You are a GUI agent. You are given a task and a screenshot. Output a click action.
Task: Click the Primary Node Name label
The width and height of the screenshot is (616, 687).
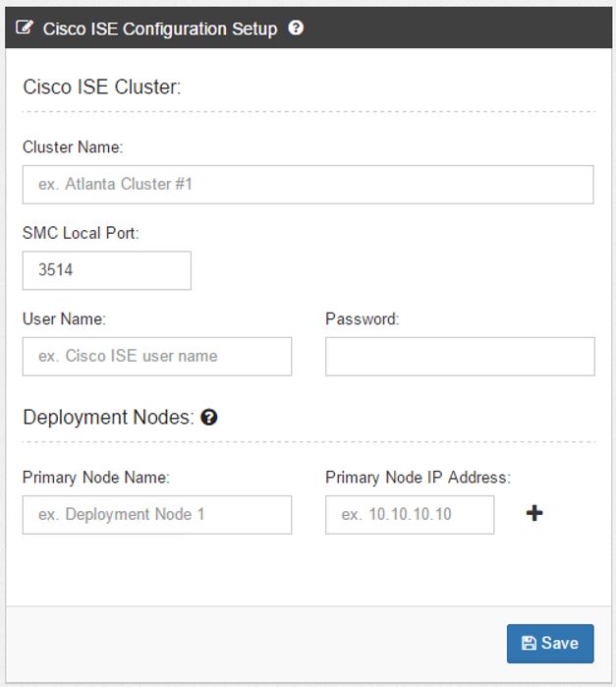(96, 477)
